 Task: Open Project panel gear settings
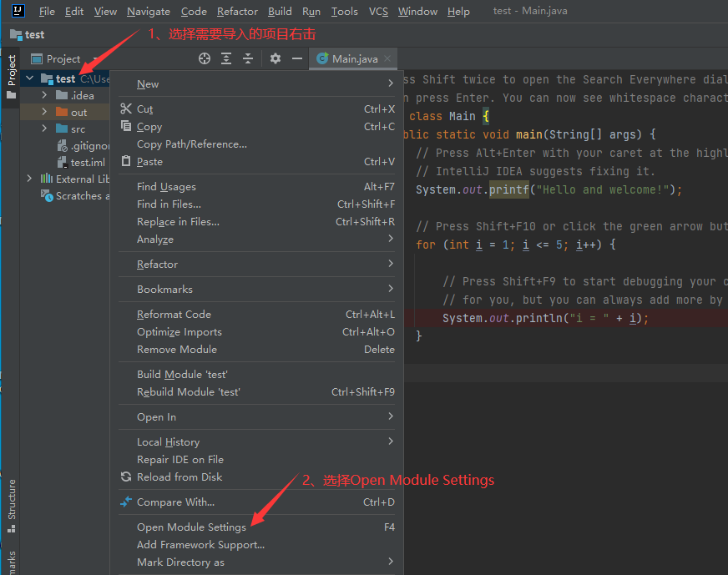pos(276,58)
